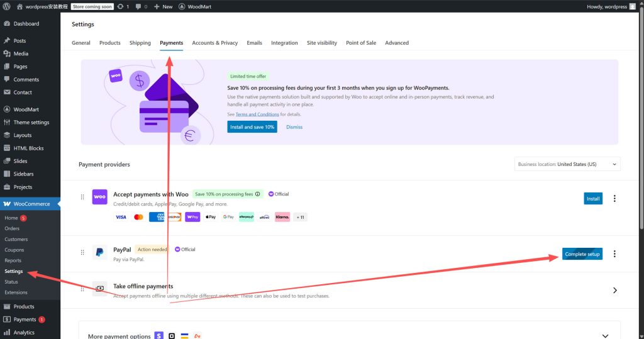This screenshot has width=644, height=339.
Task: Expand the Take offline payments section
Action: pyautogui.click(x=614, y=290)
